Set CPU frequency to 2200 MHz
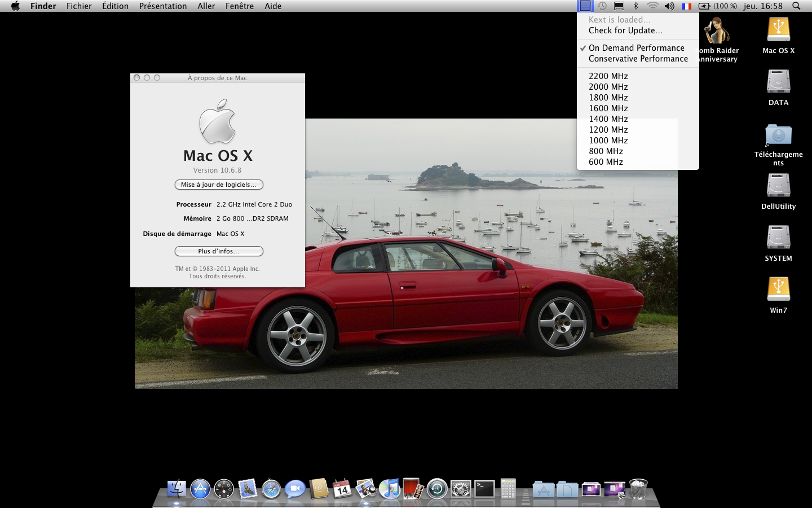Image resolution: width=812 pixels, height=508 pixels. pyautogui.click(x=608, y=76)
